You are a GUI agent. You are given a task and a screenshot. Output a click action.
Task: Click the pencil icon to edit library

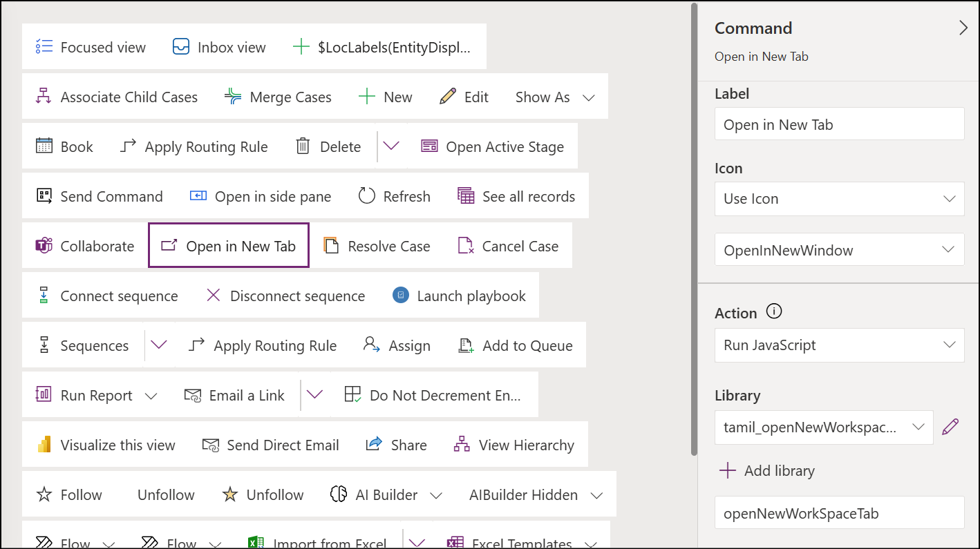coord(950,427)
